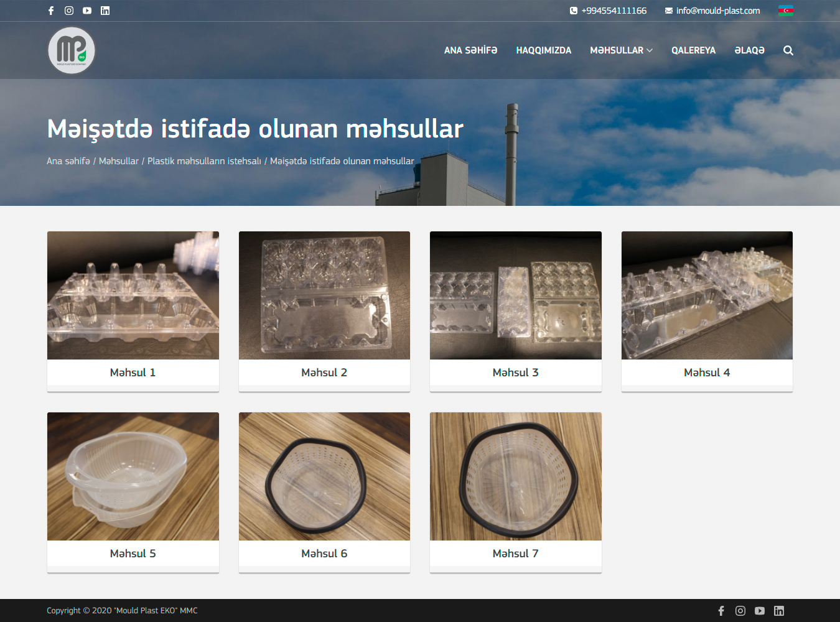Screen dimensions: 840x622
Task: Open the Instagram icon in top bar
Action: click(x=69, y=11)
